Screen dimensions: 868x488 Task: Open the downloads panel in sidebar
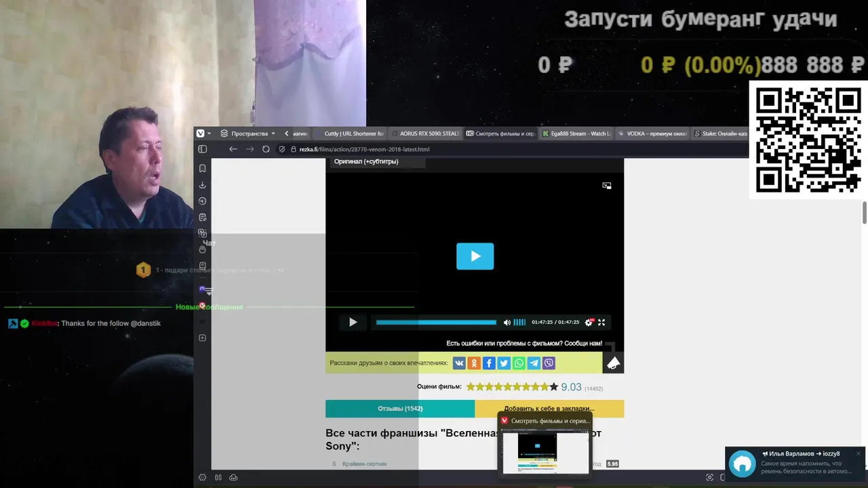point(202,185)
